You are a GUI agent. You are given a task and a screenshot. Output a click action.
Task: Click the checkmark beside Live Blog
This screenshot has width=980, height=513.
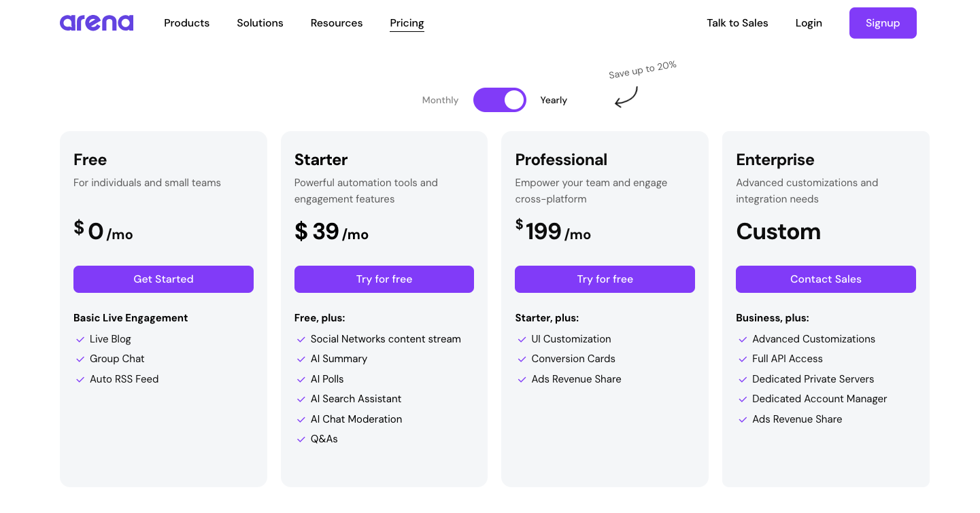(x=80, y=339)
